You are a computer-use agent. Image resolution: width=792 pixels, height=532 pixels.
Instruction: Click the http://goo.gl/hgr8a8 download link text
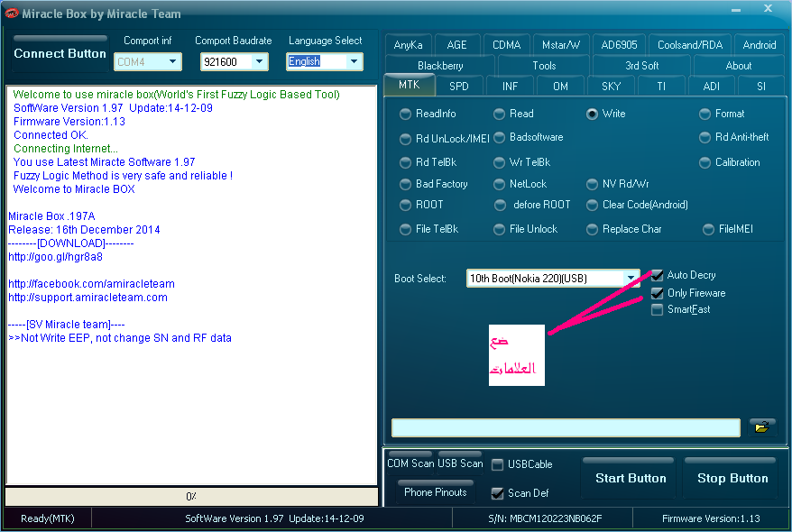[56, 257]
